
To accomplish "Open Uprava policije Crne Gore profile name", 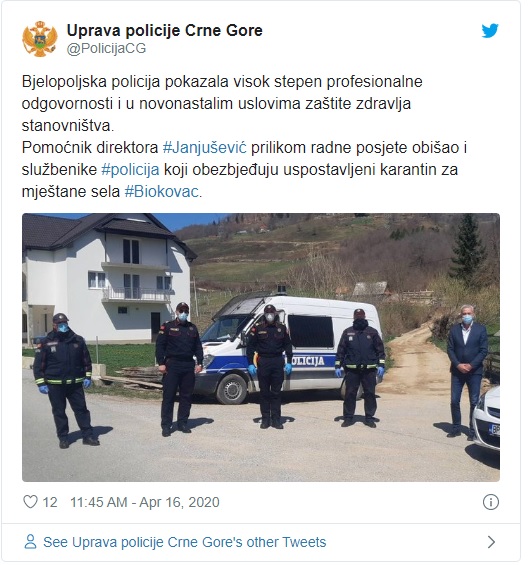I will (165, 30).
